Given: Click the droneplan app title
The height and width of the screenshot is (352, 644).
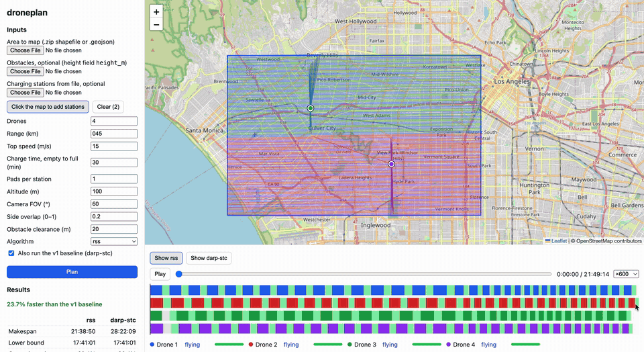Looking at the screenshot, I should tap(27, 13).
